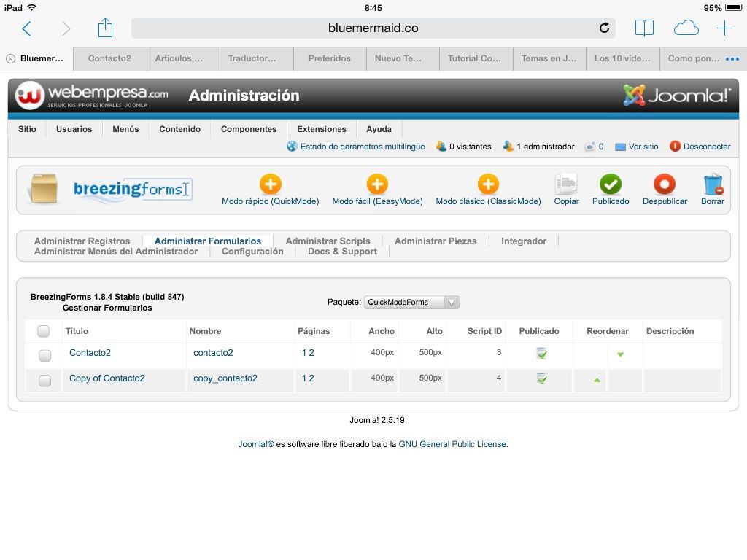
Task: Tap the bluemermaid.co address bar
Action: click(x=373, y=28)
